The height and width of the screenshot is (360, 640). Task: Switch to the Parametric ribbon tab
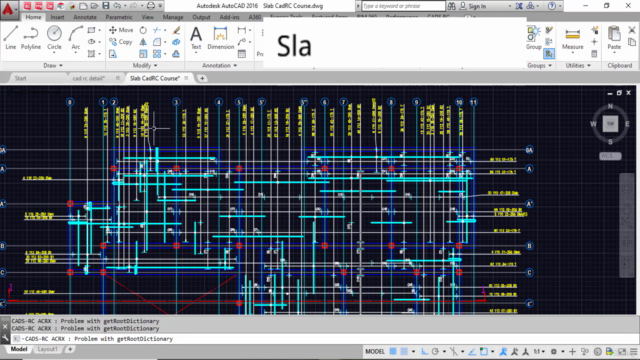coord(119,17)
